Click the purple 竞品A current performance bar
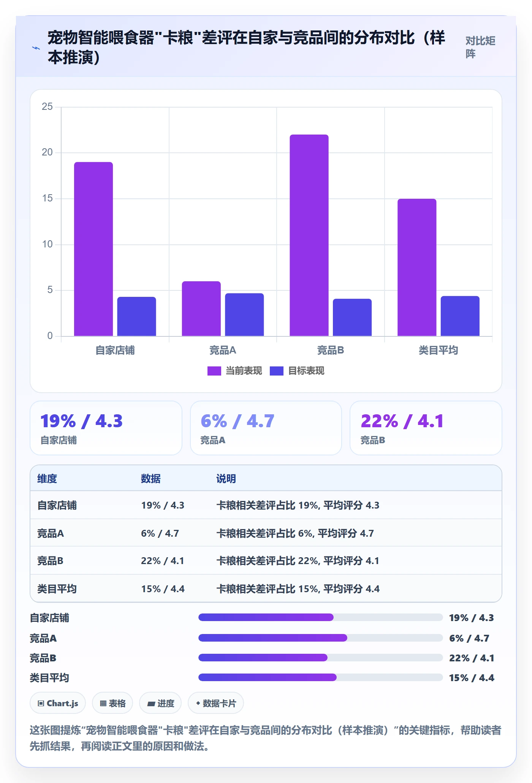This screenshot has width=532, height=783. pyautogui.click(x=201, y=309)
